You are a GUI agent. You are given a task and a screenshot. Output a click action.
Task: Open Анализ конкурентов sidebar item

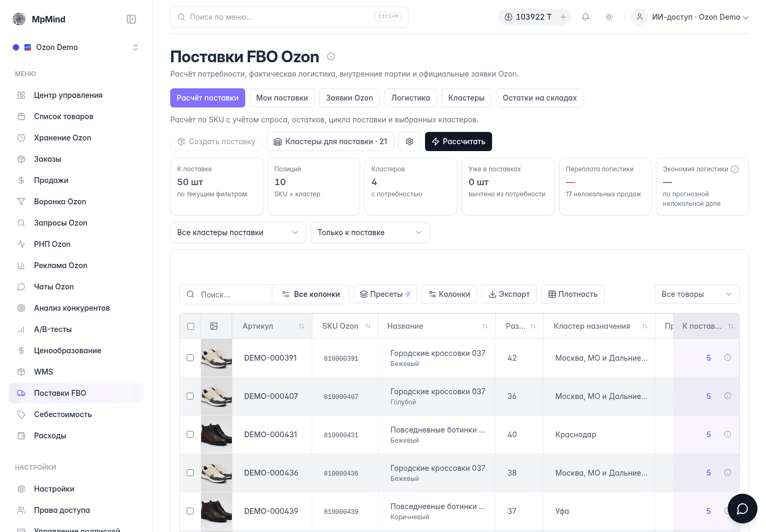pos(76,308)
